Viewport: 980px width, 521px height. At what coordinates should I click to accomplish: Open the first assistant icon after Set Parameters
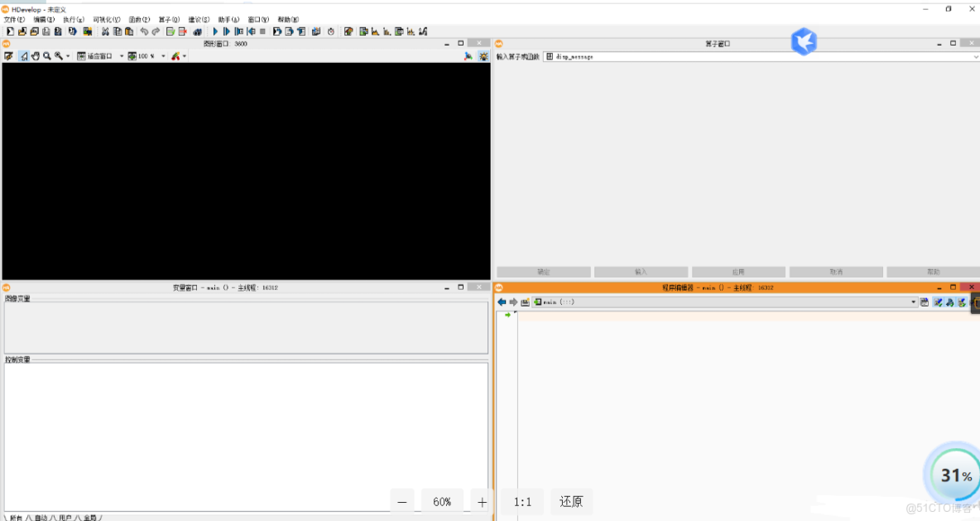coord(363,31)
